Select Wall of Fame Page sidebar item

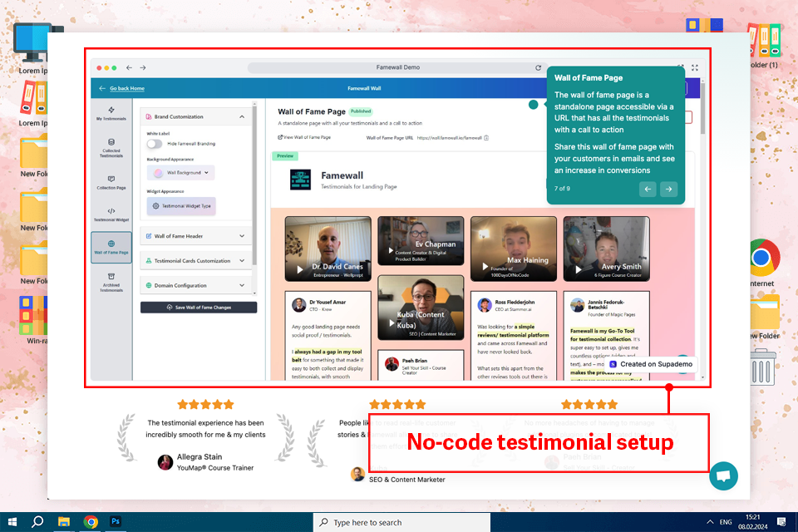[x=111, y=248]
